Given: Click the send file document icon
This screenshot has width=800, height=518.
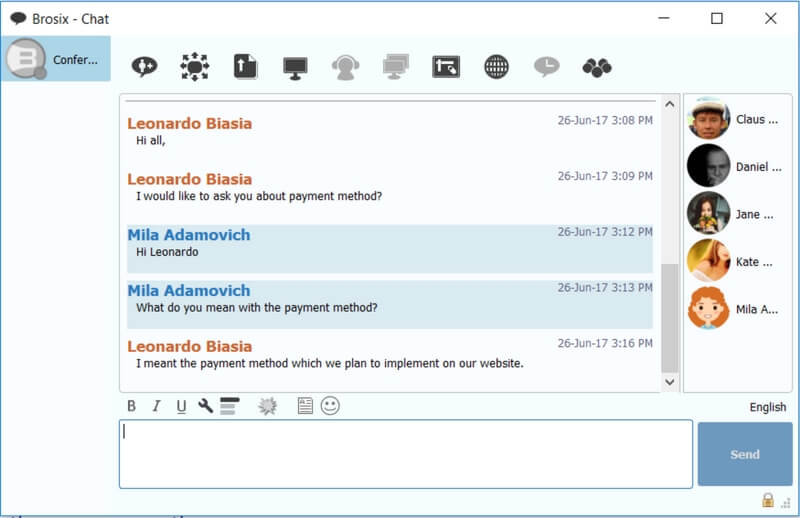Looking at the screenshot, I should pos(245,67).
